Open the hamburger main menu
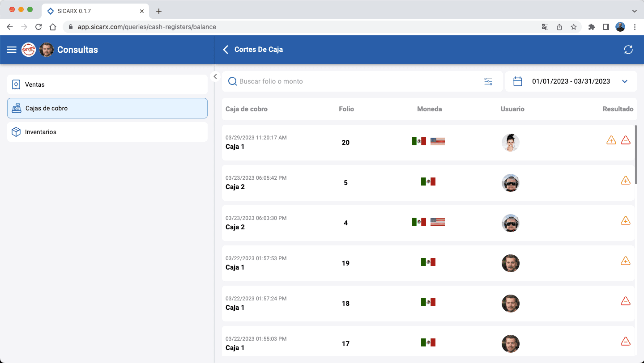This screenshot has height=363, width=644. (x=12, y=50)
